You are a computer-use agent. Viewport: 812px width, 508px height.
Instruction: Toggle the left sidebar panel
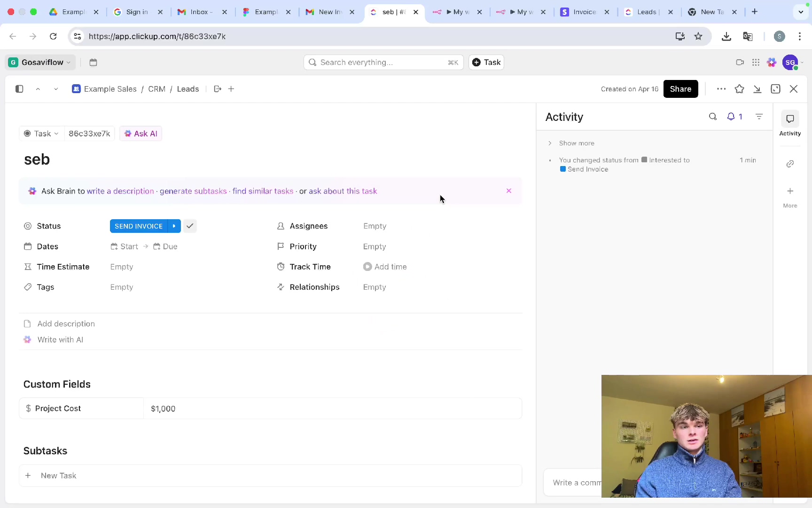coord(19,89)
